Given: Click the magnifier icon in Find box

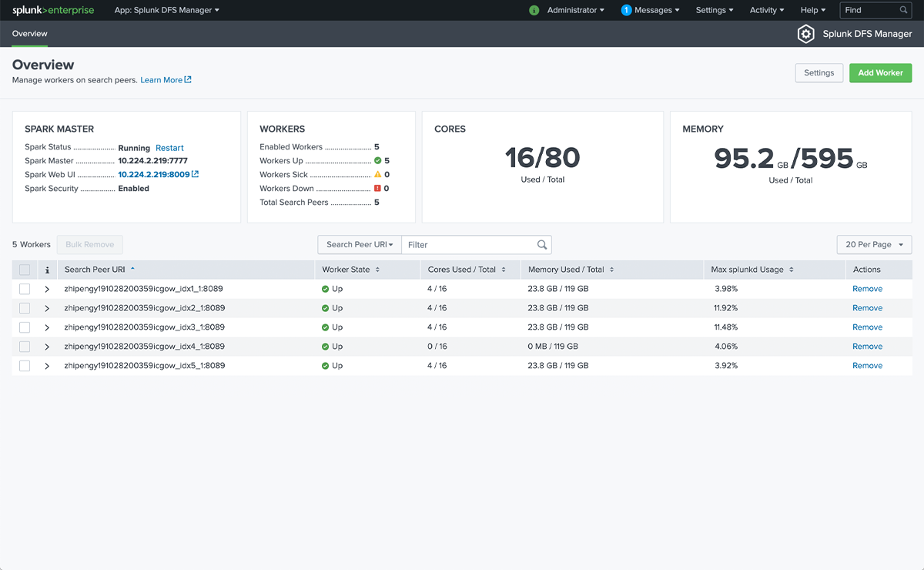Looking at the screenshot, I should 904,10.
